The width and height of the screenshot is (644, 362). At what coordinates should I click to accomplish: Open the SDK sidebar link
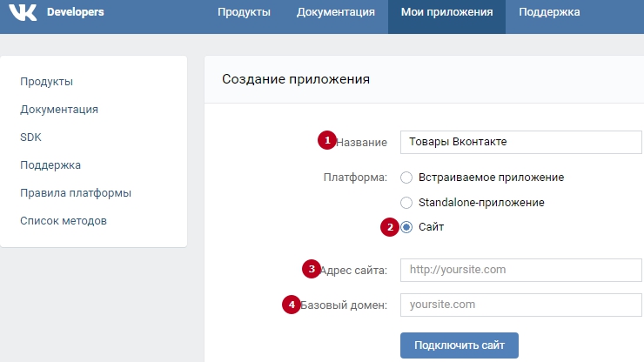30,137
